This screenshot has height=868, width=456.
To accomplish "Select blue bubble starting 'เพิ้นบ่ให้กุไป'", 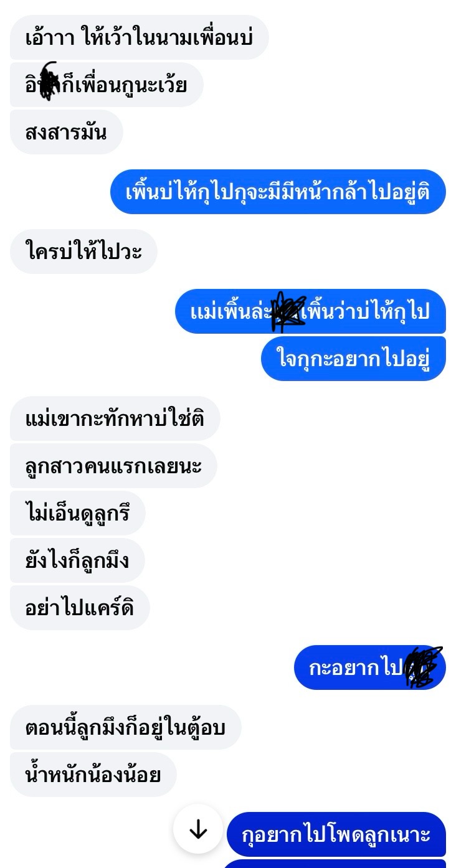I will [278, 192].
